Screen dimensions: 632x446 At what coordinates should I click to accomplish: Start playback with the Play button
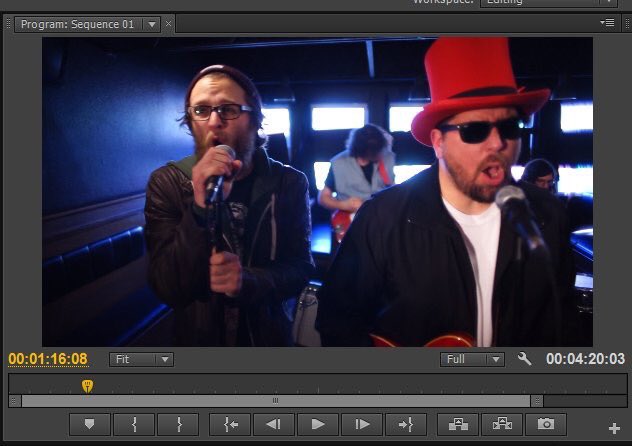pos(318,424)
